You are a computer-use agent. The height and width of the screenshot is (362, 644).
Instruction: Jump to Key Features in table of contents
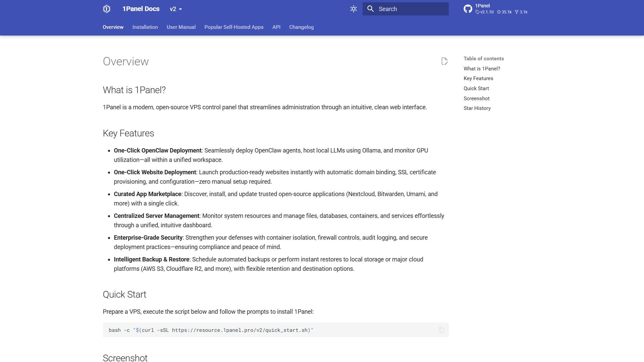pos(478,78)
